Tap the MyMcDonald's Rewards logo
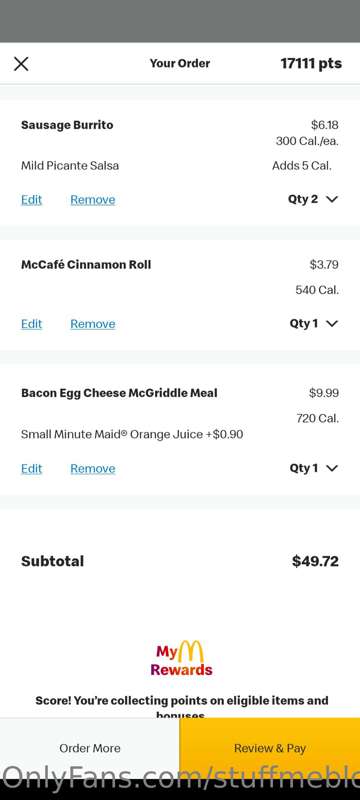This screenshot has height=800, width=360. (181, 659)
